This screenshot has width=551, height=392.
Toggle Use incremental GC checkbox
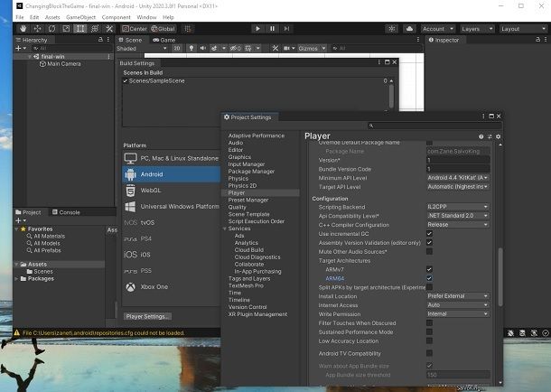(429, 234)
